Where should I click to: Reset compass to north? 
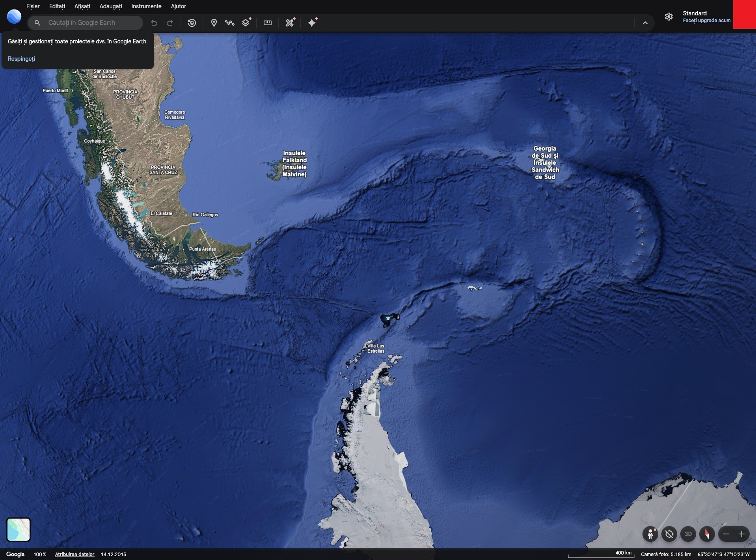707,534
